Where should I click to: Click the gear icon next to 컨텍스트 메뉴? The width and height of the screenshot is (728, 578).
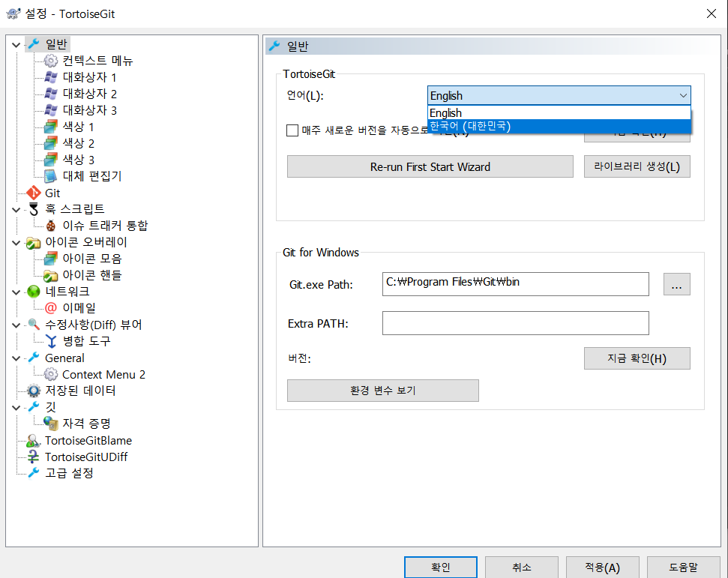(x=51, y=61)
